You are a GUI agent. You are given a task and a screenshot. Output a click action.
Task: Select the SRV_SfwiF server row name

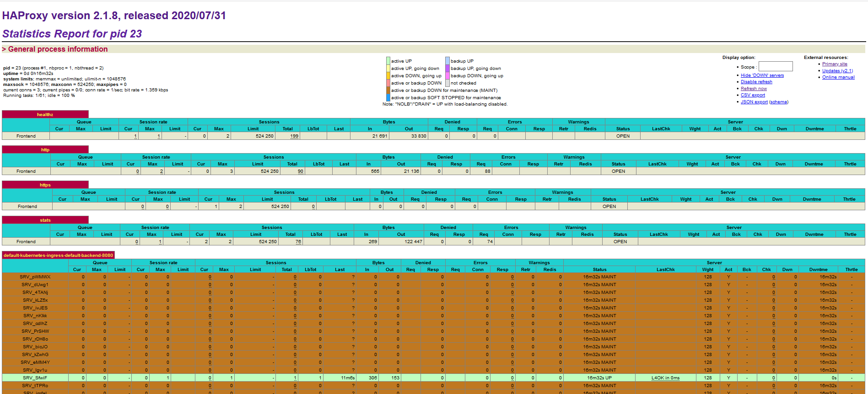(x=35, y=378)
